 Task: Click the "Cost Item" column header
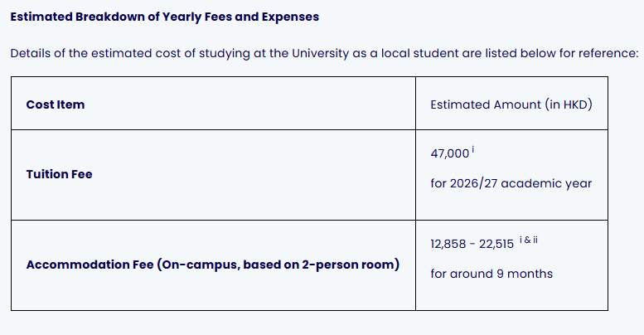point(56,104)
